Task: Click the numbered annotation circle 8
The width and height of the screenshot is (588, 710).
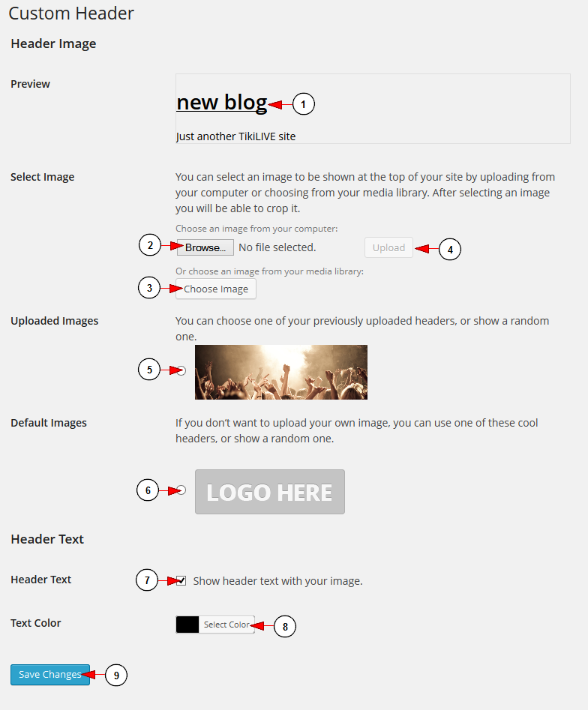Action: pos(285,626)
